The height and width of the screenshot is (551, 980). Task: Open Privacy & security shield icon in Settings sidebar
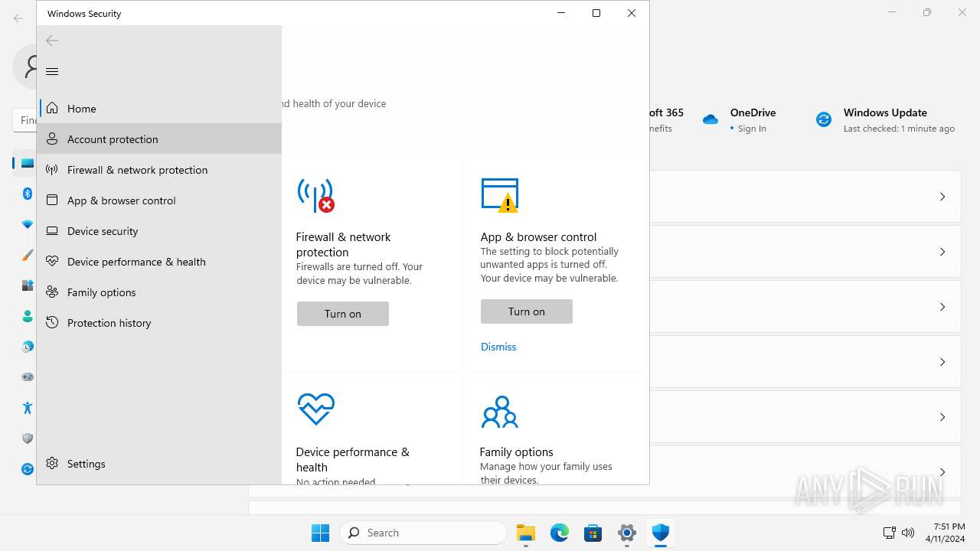(x=28, y=439)
